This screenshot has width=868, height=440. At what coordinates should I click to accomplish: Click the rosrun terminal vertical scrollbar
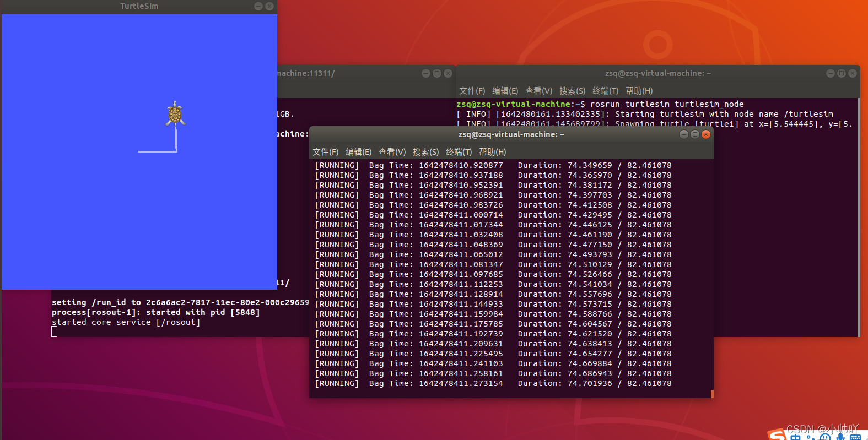(859, 218)
